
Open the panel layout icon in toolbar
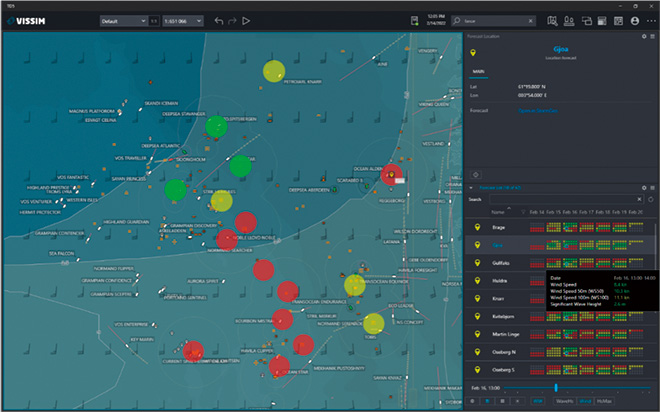[602, 21]
